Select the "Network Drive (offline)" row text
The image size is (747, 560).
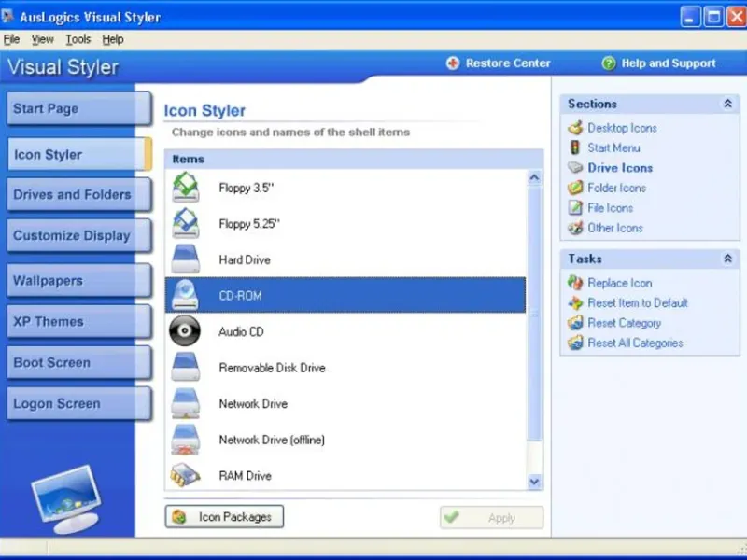click(x=272, y=440)
